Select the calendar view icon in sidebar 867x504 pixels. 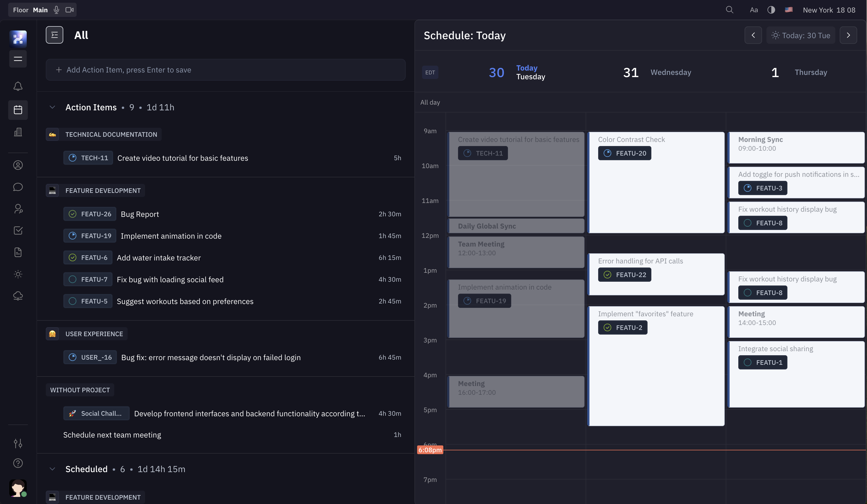[x=18, y=110]
